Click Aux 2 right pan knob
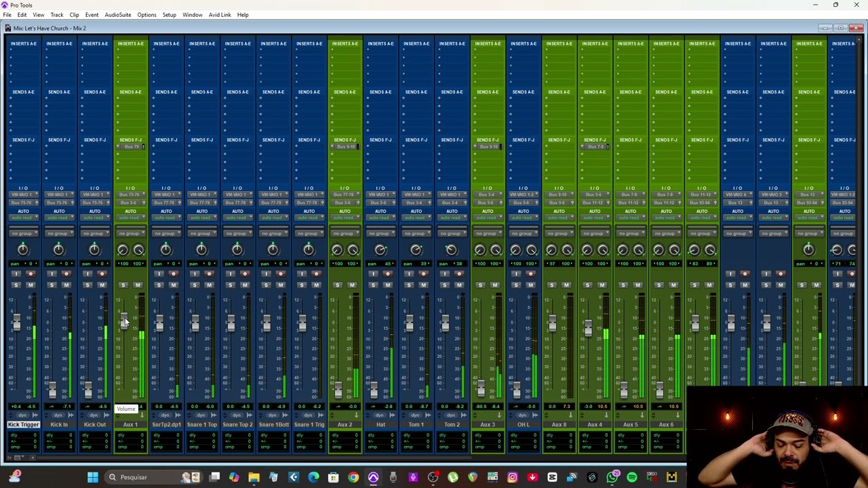The height and width of the screenshot is (488, 868). click(x=353, y=250)
